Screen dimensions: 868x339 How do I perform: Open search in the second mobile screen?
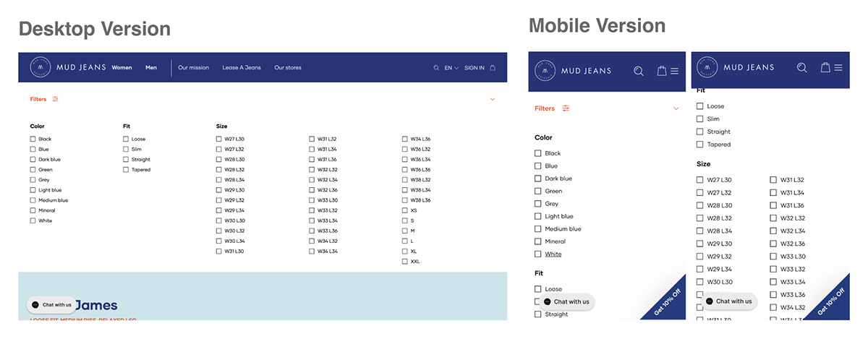801,68
